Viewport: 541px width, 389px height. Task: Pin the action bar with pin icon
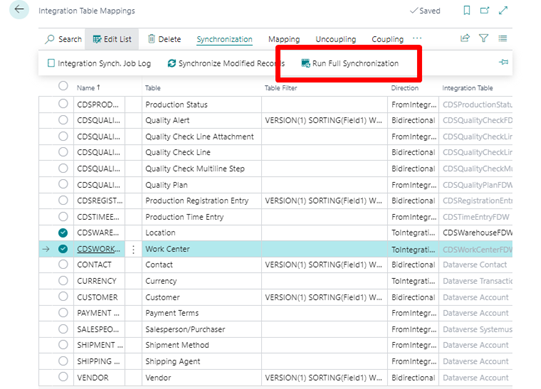(x=503, y=62)
